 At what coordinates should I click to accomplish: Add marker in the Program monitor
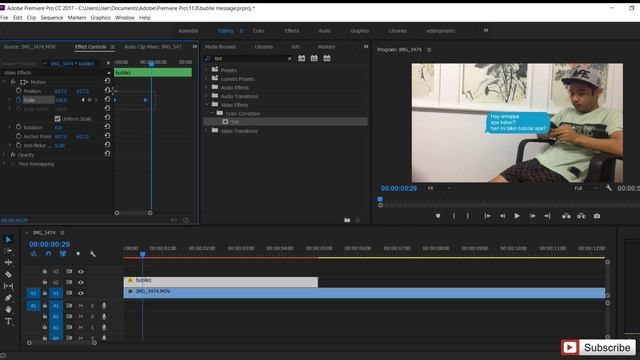438,216
